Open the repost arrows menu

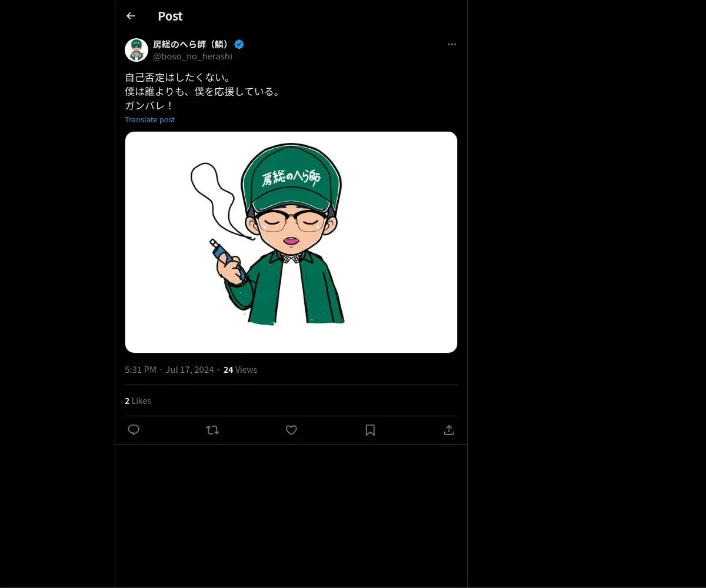(x=212, y=430)
